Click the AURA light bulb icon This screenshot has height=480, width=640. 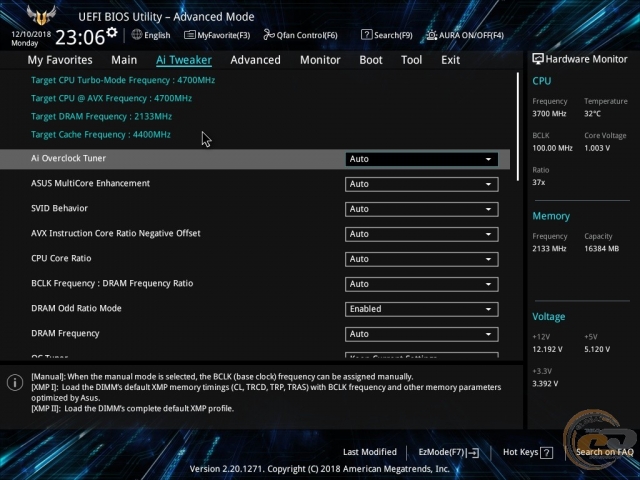pos(431,35)
